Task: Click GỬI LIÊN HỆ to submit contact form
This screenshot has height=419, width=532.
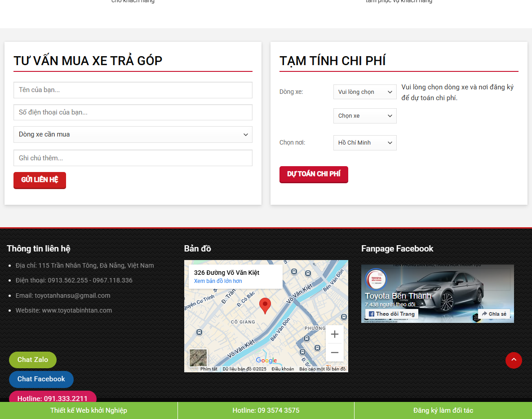Action: coord(40,180)
